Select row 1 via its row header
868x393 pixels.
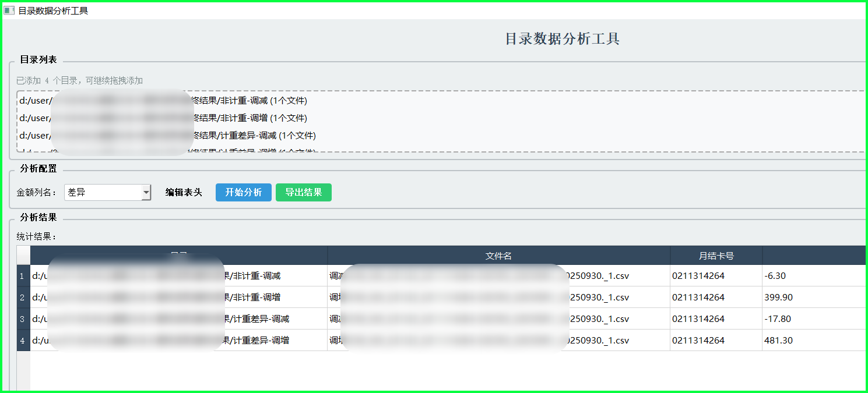click(x=23, y=276)
